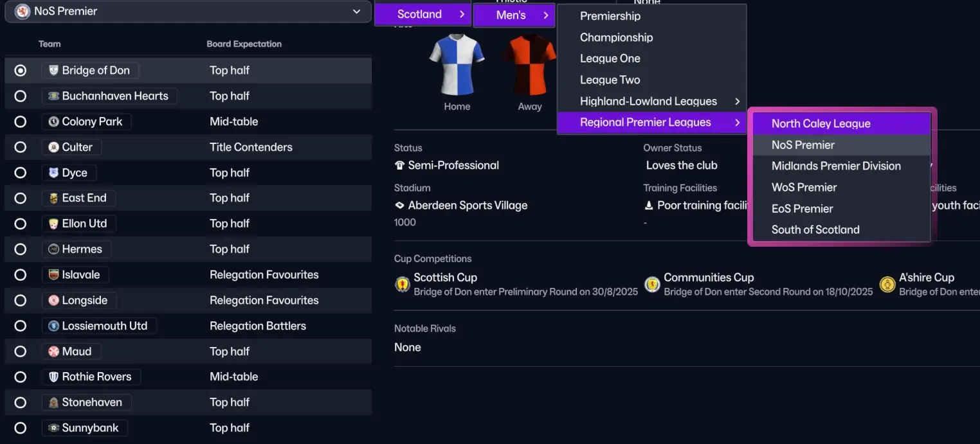Select the Hermes radio button
Screen dimensions: 980x444
pos(21,249)
